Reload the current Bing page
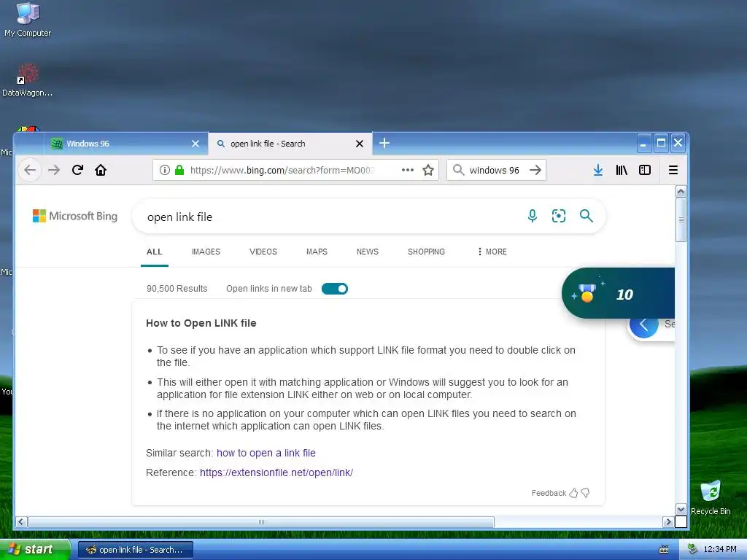Viewport: 747px width, 560px height. pos(77,170)
